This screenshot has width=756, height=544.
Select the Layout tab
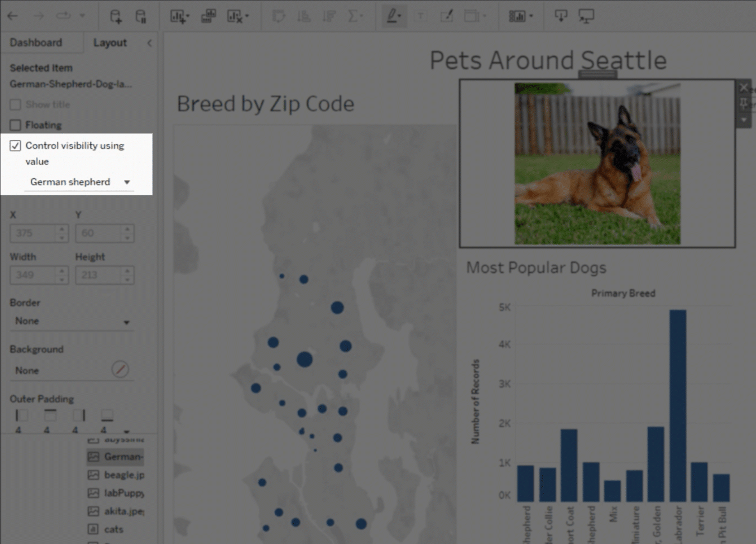pos(110,42)
